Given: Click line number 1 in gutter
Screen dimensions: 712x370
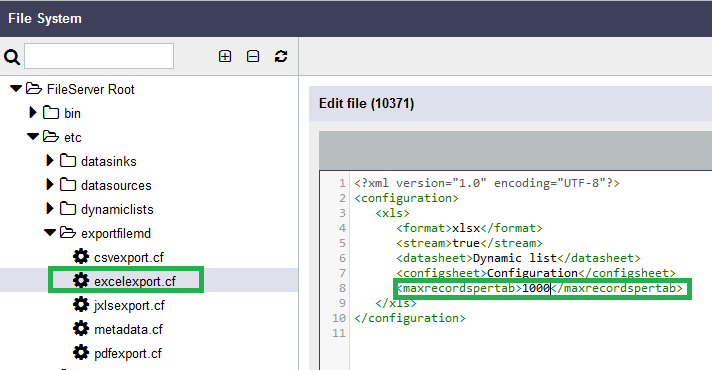Looking at the screenshot, I should click(342, 183).
